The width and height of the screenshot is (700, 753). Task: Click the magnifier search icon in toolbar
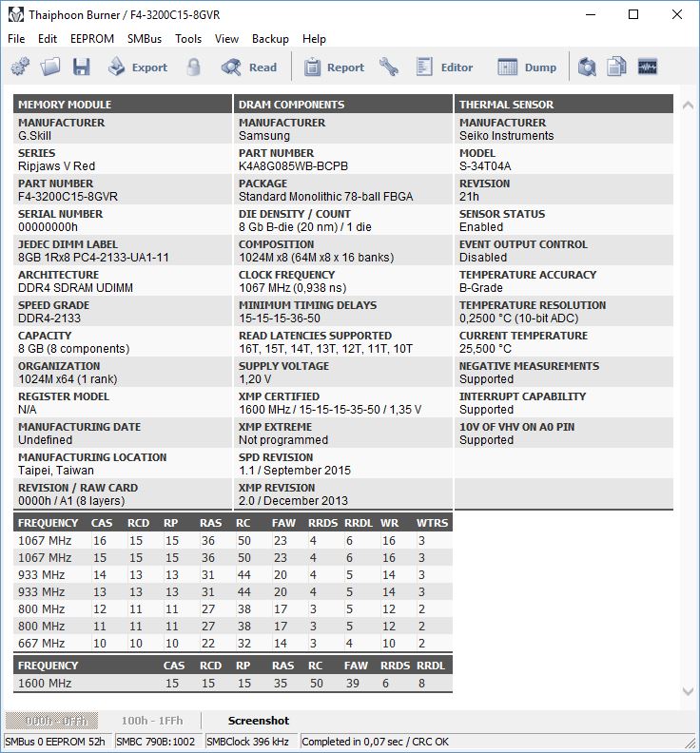tap(587, 68)
